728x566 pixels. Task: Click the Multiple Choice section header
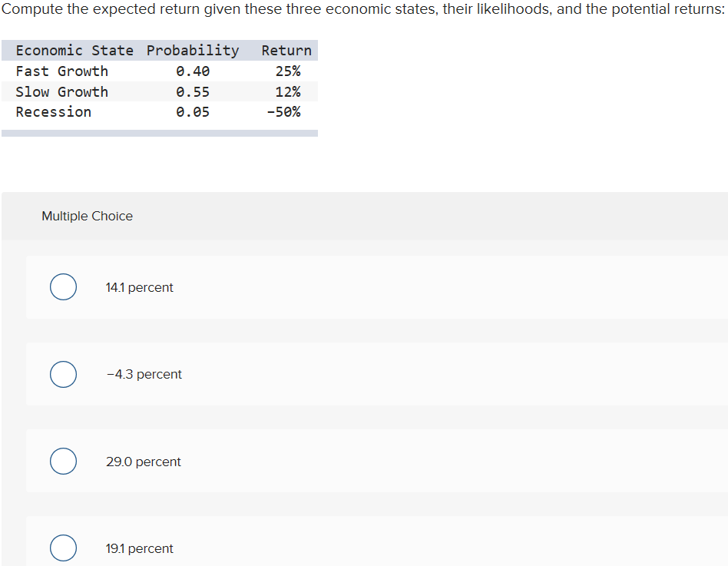click(87, 216)
